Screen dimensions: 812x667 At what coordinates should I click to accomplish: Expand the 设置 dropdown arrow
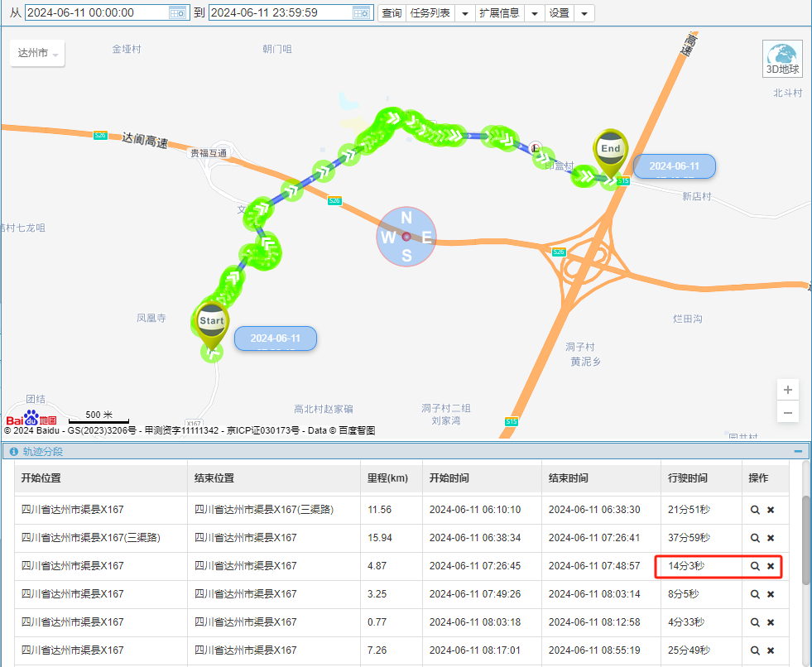(584, 13)
